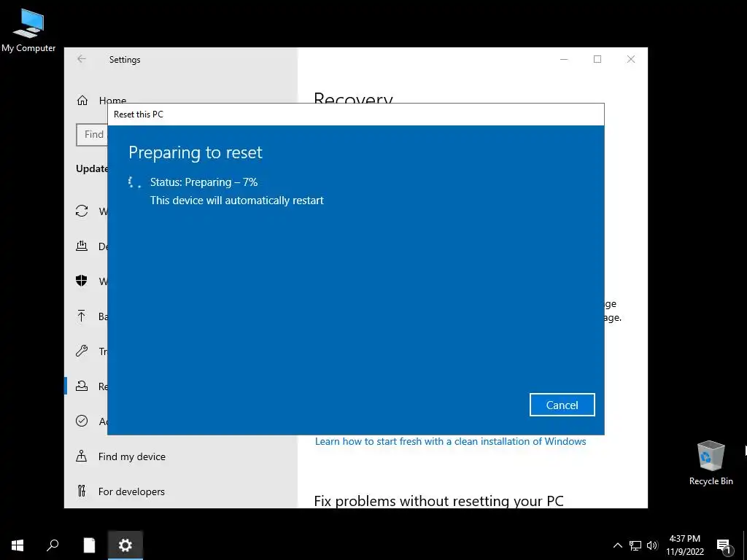The image size is (747, 560).
Task: Open the network status tray icon
Action: tap(635, 545)
